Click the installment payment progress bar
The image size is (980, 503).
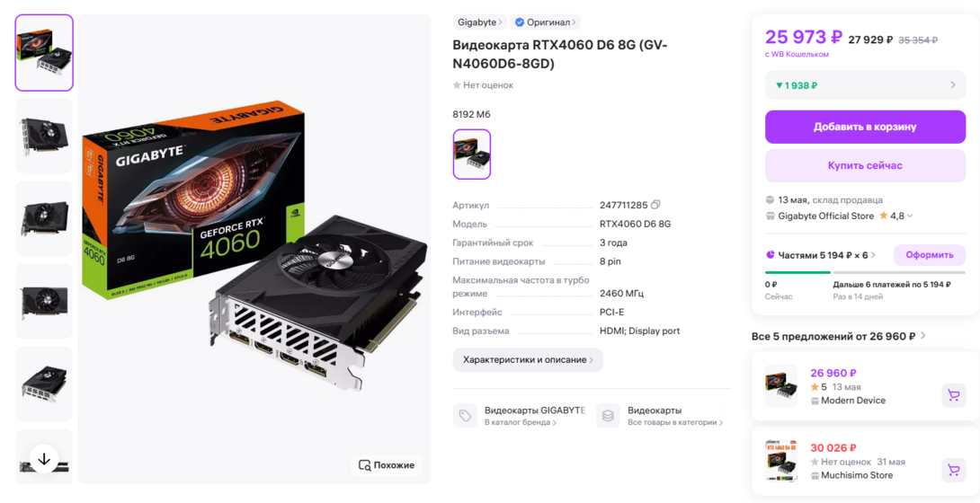click(x=865, y=272)
